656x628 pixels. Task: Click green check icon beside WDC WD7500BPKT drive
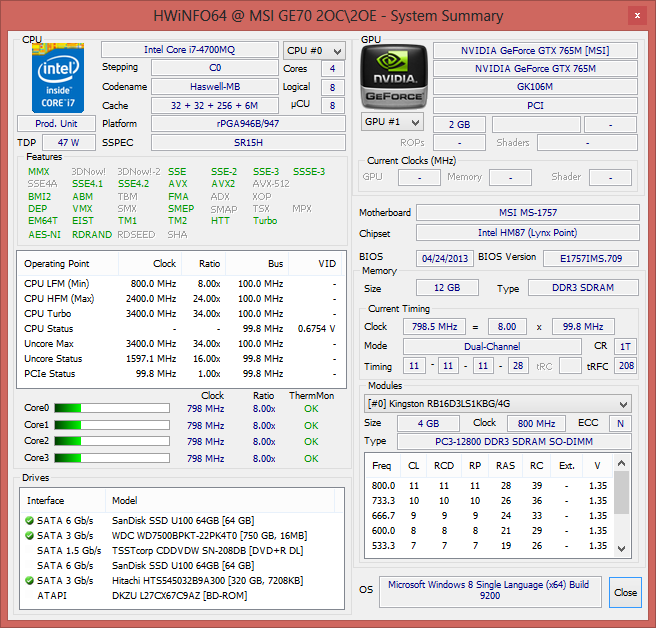coord(29,536)
